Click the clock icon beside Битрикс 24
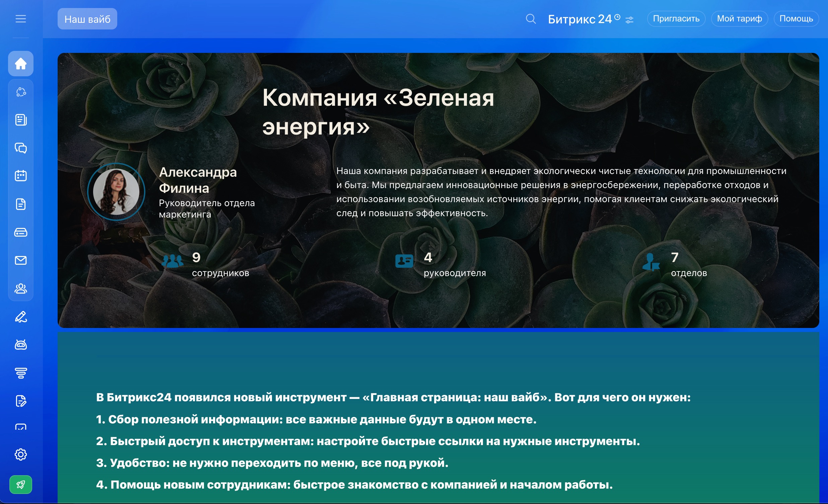 coord(617,17)
